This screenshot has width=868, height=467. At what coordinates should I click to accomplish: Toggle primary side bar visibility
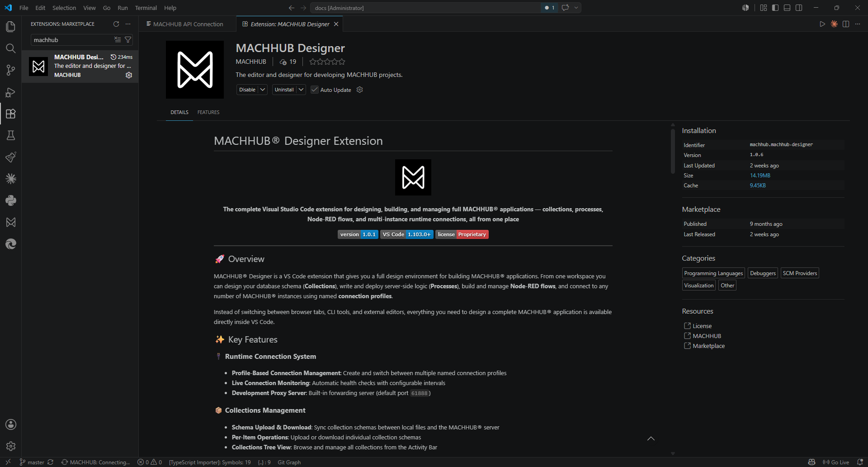coord(775,8)
